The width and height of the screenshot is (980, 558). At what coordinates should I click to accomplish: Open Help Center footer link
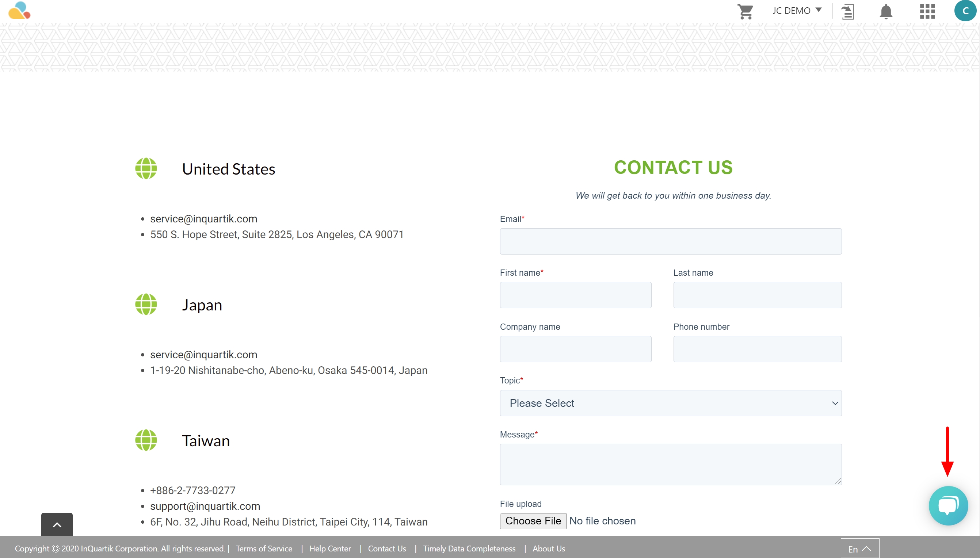[330, 549]
